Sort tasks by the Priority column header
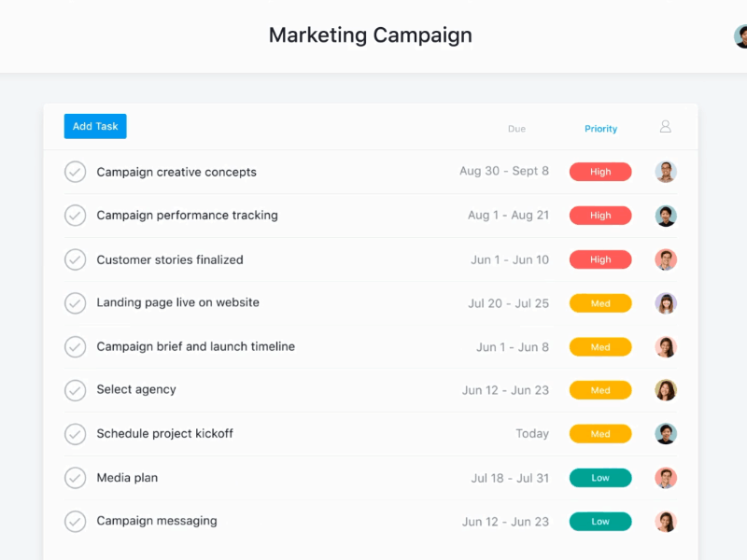 (x=600, y=129)
